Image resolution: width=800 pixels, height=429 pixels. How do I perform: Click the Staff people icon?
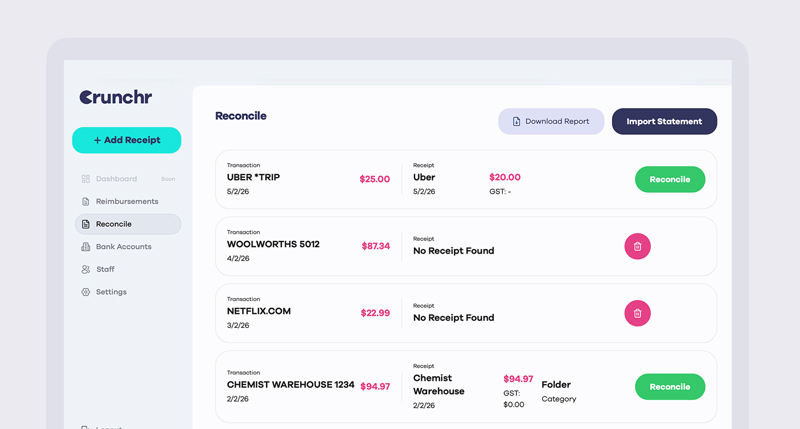pyautogui.click(x=86, y=269)
